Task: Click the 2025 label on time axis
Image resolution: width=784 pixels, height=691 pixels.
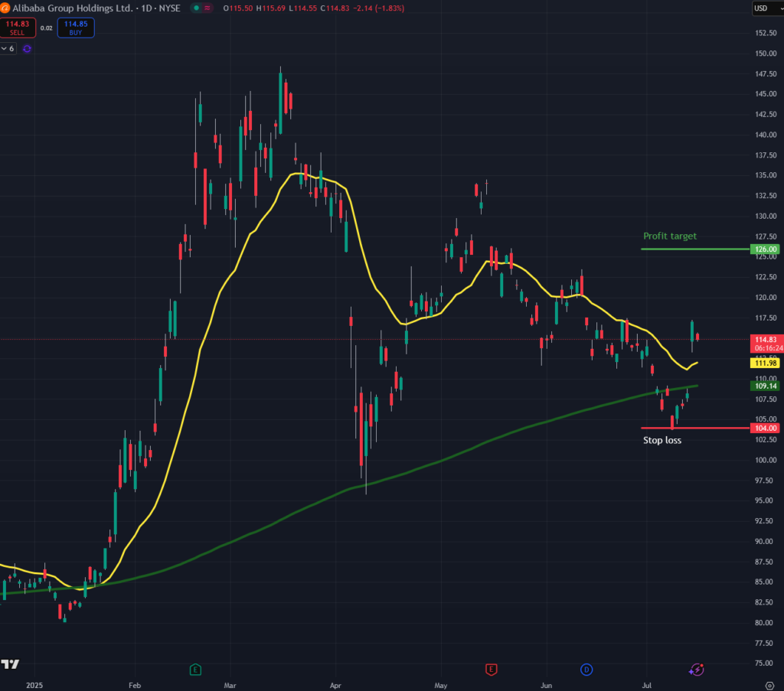Action: point(34,685)
